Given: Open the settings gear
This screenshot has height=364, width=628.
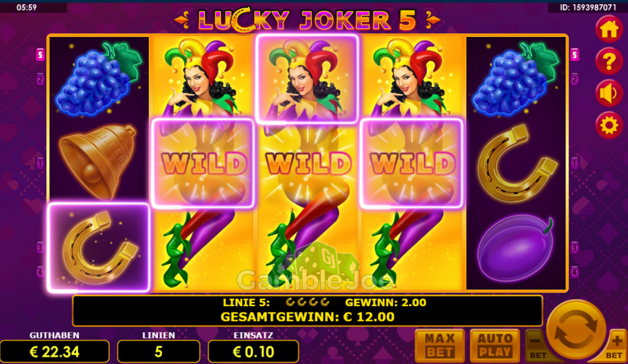Looking at the screenshot, I should click(x=609, y=126).
